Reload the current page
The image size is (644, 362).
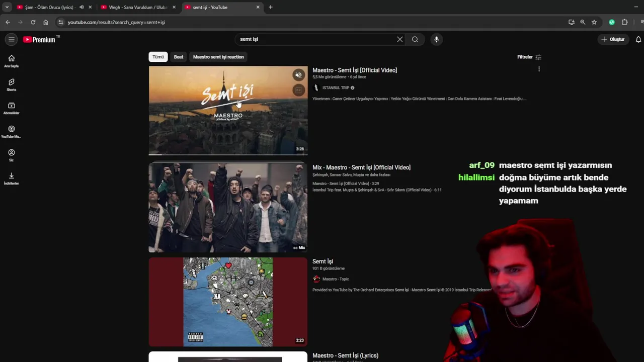pyautogui.click(x=33, y=22)
